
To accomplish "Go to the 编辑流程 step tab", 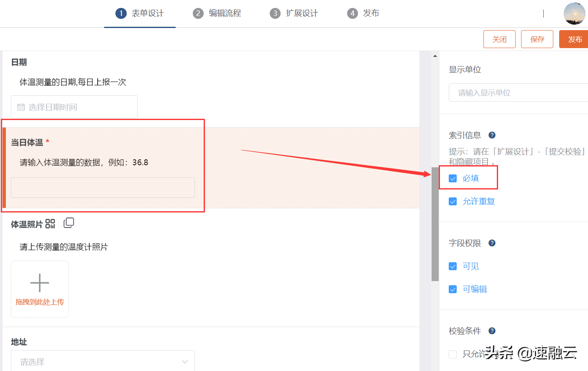I will tap(217, 13).
